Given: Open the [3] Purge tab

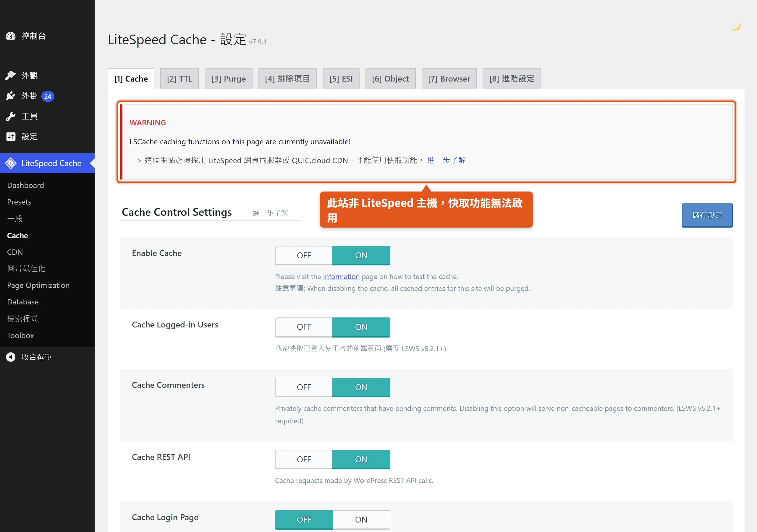Looking at the screenshot, I should pos(229,79).
